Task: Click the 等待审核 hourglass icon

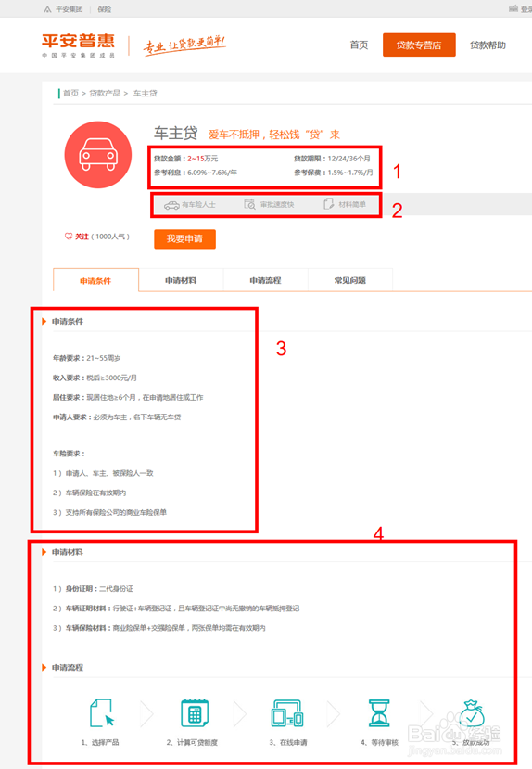Action: tap(379, 713)
